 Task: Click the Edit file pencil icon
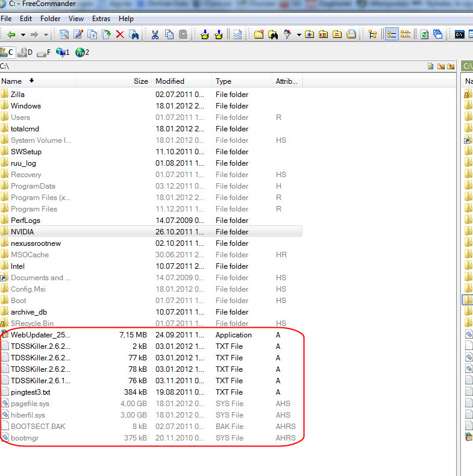[x=78, y=34]
